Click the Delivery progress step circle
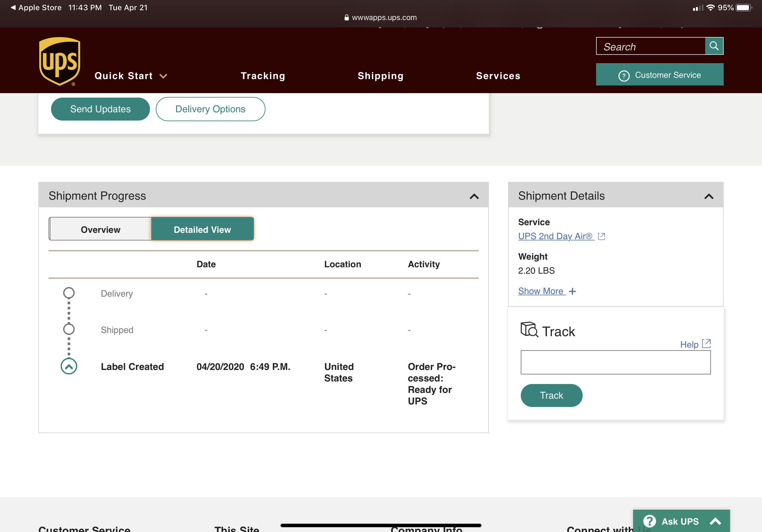The width and height of the screenshot is (762, 532). pos(69,293)
